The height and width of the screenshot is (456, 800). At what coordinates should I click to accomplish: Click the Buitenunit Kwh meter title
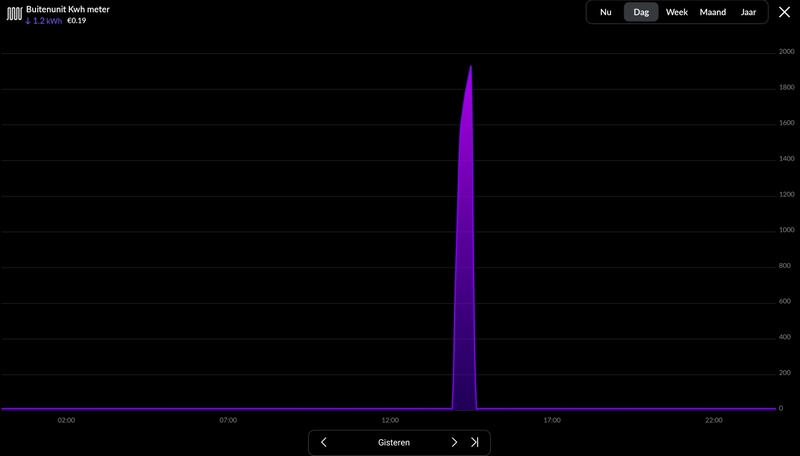pos(68,9)
